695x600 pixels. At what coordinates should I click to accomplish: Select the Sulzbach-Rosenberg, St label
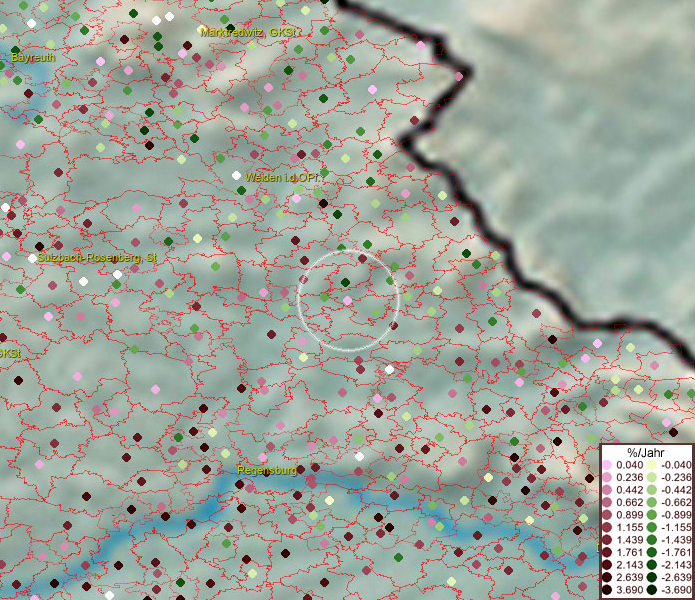(97, 257)
